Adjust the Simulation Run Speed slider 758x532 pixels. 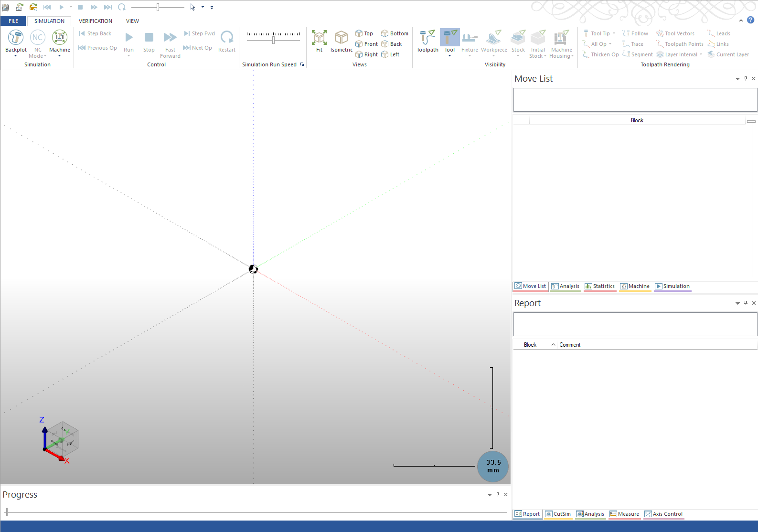pyautogui.click(x=273, y=40)
